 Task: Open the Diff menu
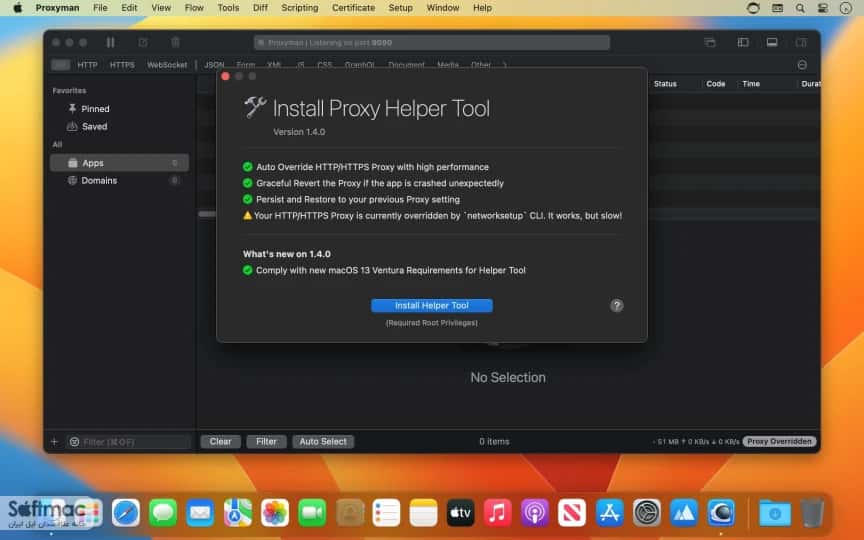[x=260, y=8]
